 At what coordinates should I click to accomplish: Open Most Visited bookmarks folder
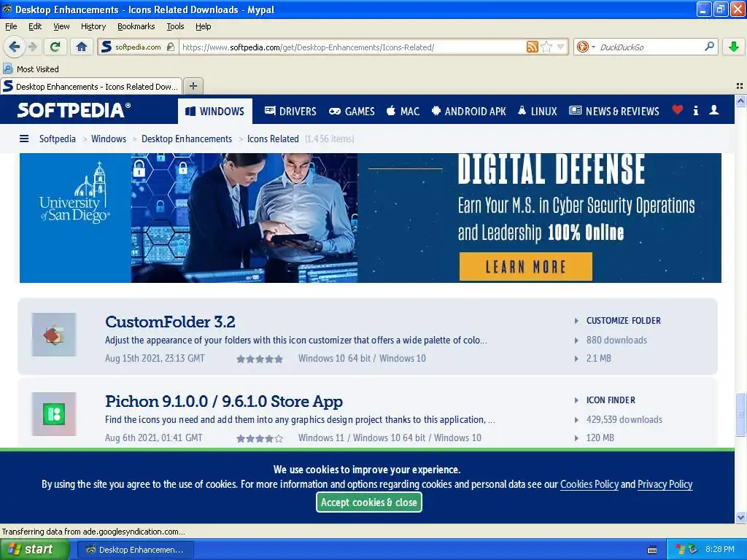(31, 69)
